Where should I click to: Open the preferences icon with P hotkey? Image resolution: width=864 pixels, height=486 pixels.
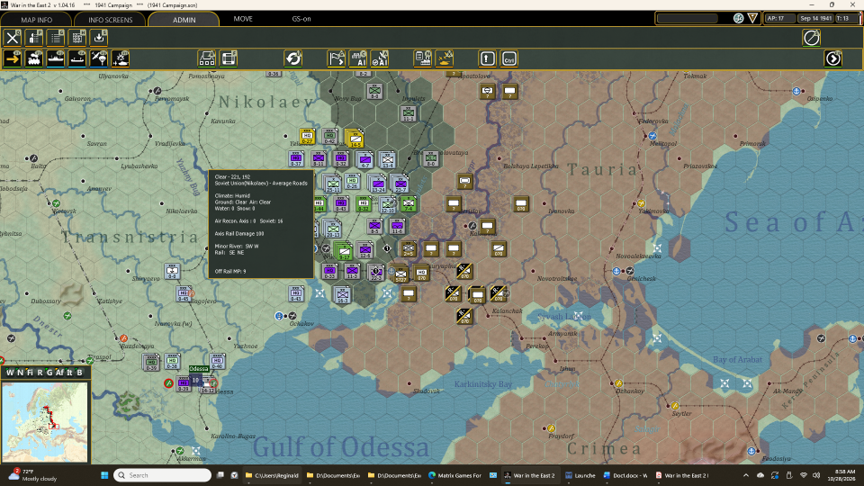34,37
